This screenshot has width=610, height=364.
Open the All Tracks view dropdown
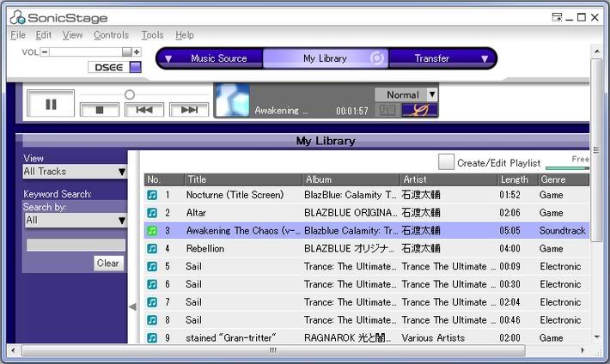pyautogui.click(x=75, y=172)
